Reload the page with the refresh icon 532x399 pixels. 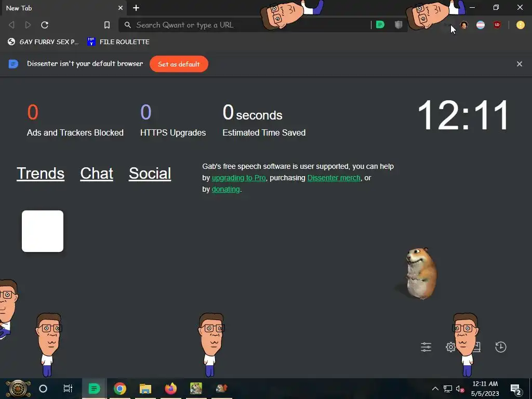point(45,25)
